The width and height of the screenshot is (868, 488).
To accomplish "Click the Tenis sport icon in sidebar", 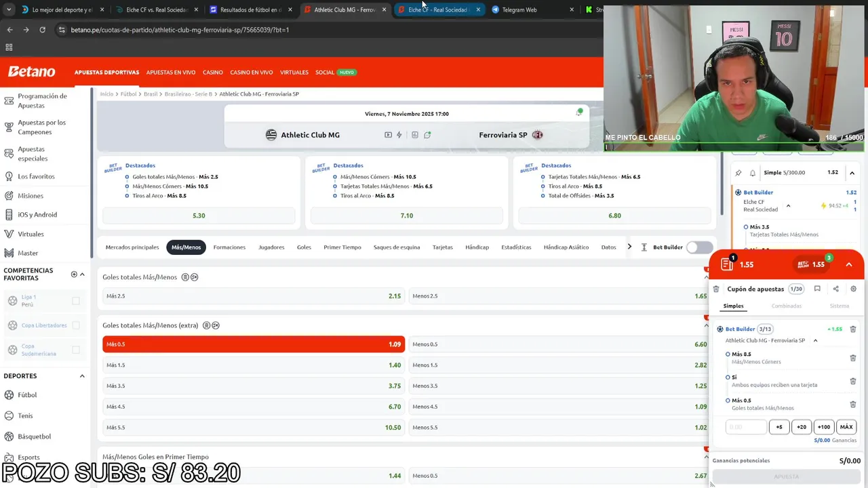I will pyautogui.click(x=9, y=415).
